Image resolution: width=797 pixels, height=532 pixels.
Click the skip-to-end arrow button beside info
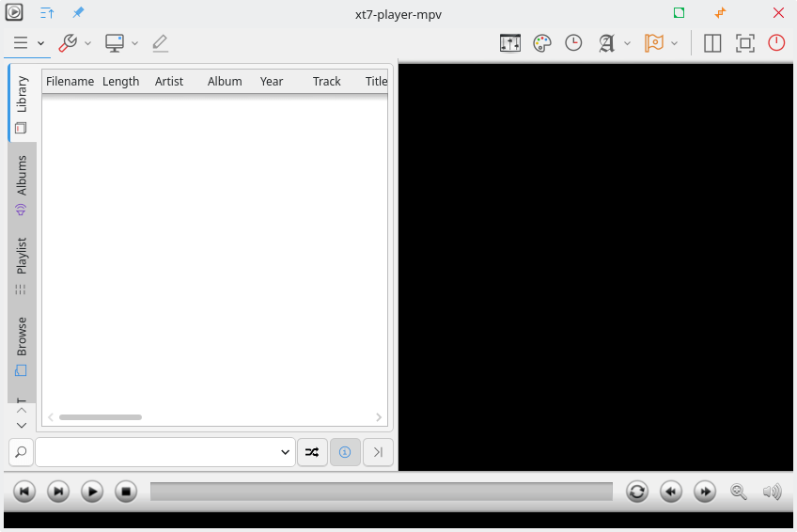tap(378, 452)
